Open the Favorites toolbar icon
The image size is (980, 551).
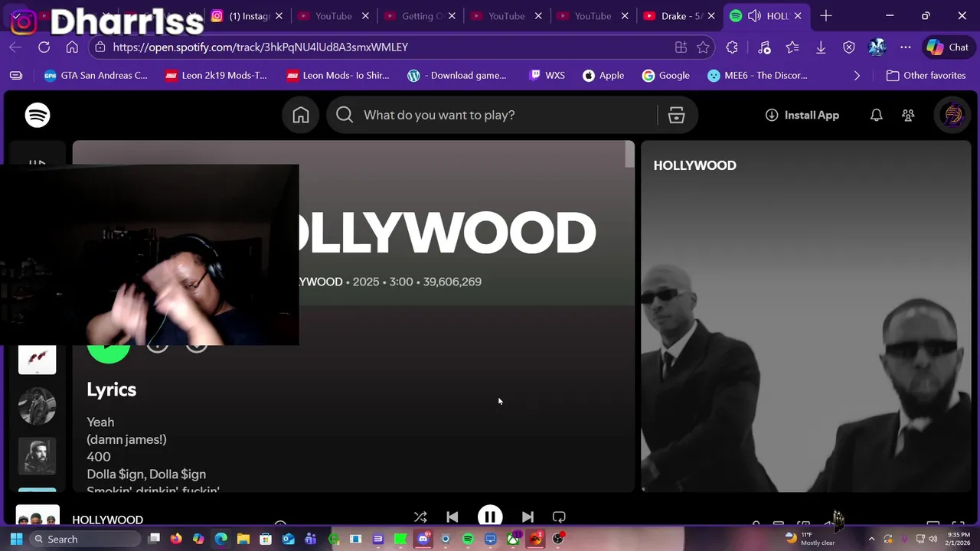click(792, 47)
